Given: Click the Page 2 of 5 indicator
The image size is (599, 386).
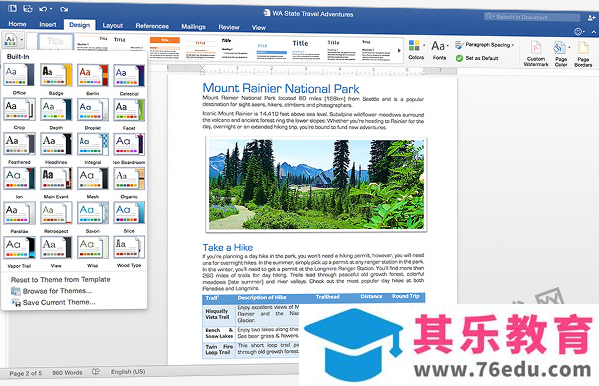Looking at the screenshot, I should click(26, 373).
